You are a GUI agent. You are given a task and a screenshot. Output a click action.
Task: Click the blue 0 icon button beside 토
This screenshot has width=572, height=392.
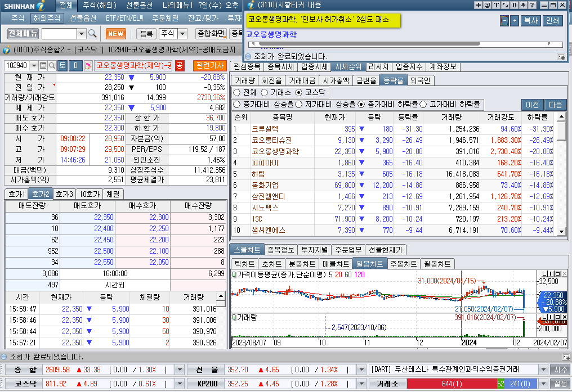[75, 66]
